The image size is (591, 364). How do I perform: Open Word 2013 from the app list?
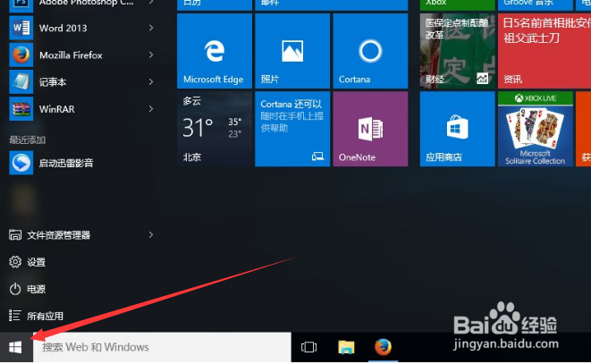pyautogui.click(x=81, y=28)
